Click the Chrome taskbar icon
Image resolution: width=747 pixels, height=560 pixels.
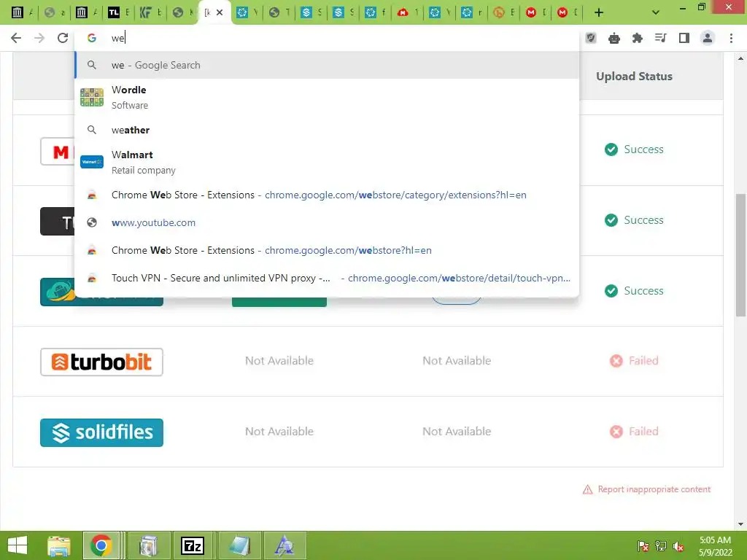tap(101, 545)
